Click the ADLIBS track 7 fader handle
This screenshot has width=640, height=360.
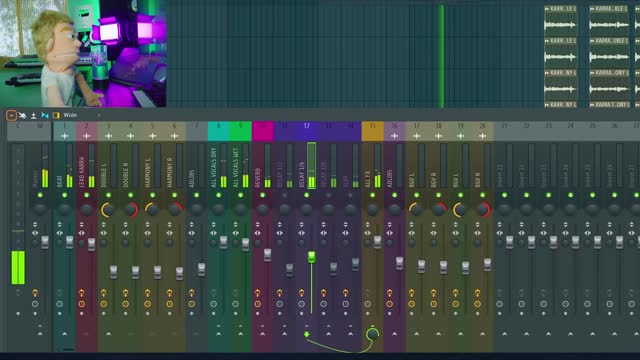tap(201, 269)
